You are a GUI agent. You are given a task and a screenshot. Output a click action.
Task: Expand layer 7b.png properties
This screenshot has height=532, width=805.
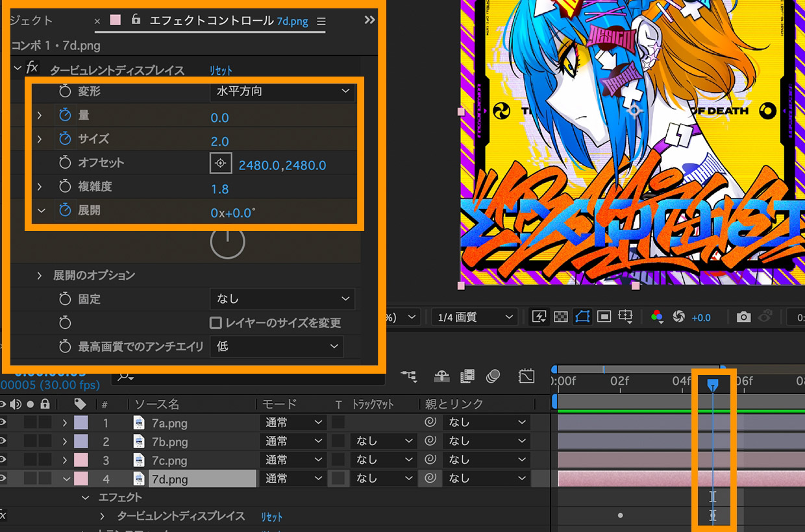pos(64,442)
